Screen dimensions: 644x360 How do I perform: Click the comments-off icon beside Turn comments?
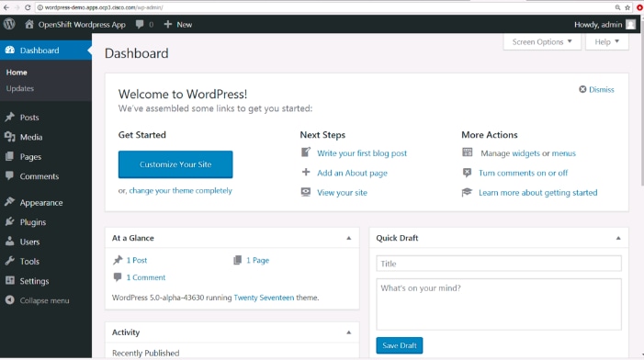(467, 173)
